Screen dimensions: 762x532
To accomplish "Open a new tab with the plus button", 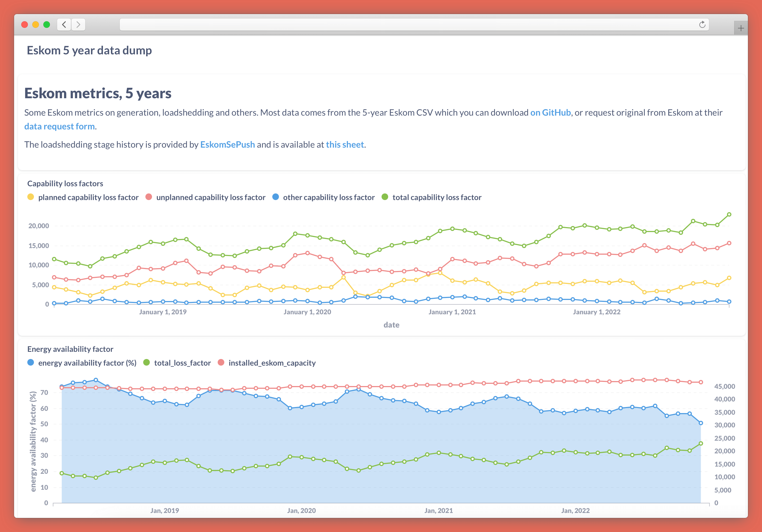I will (x=741, y=28).
